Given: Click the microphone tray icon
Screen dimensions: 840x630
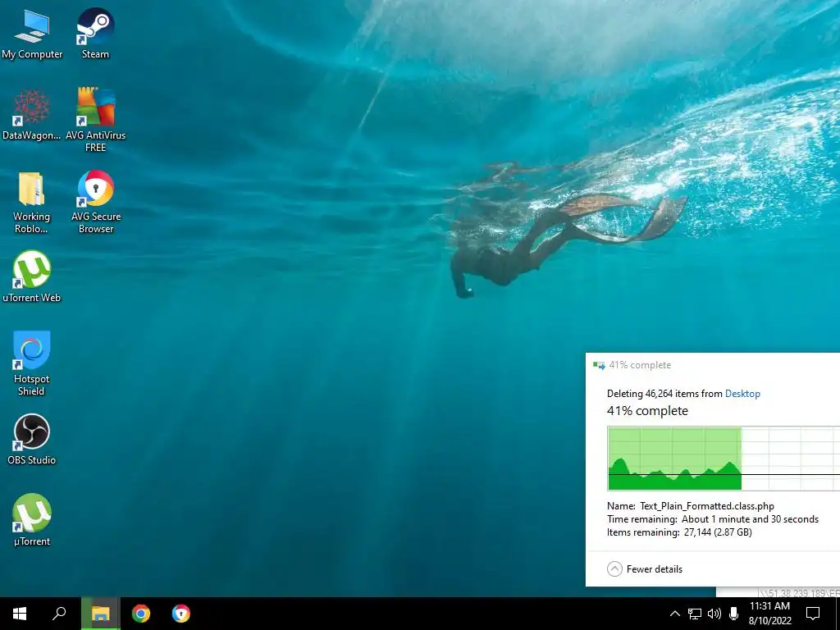Looking at the screenshot, I should (x=734, y=614).
